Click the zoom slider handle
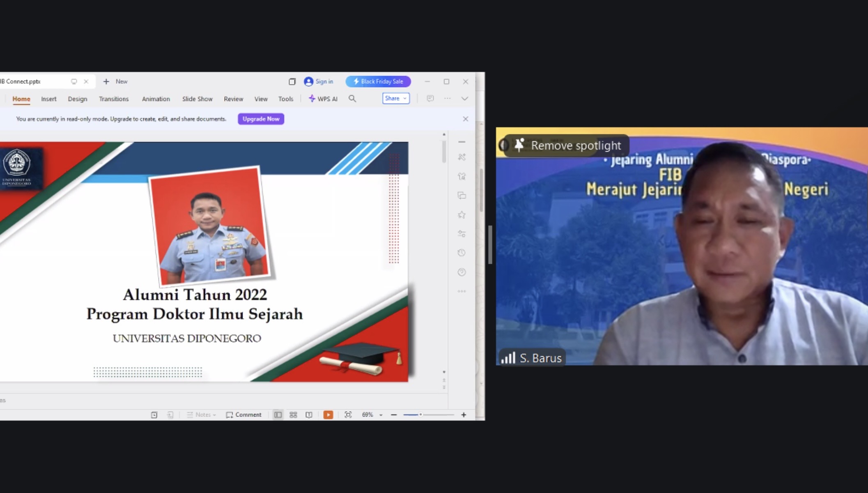Screen dimensions: 868x493 420,415
